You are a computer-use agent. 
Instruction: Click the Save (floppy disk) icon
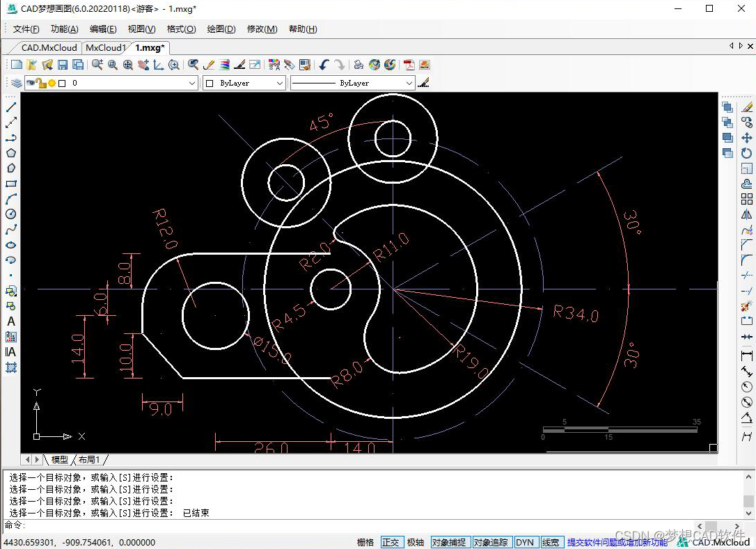63,65
